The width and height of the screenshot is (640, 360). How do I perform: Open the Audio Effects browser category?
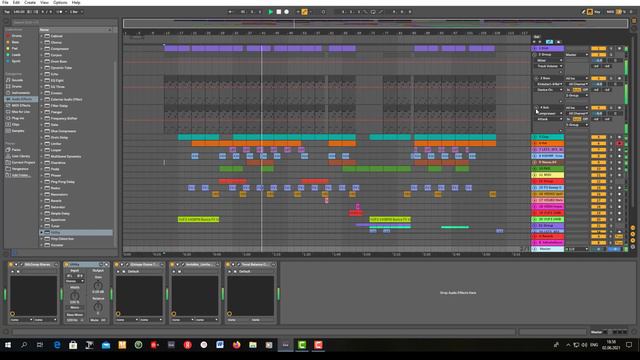(x=20, y=99)
